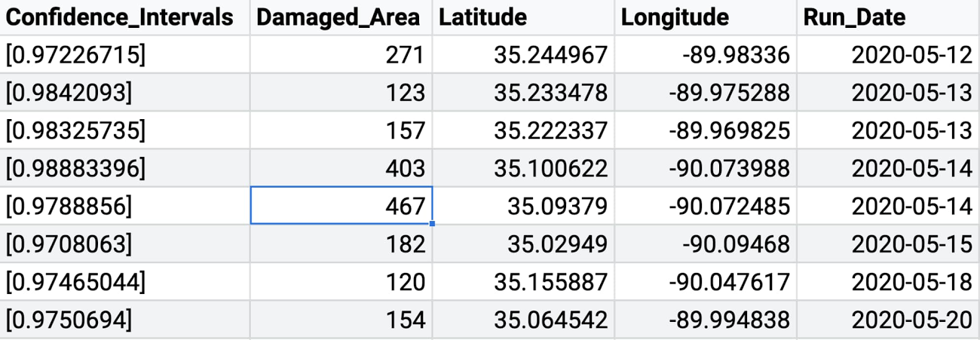
Task: Click Longitude cell -89.994838
Action: point(706,319)
